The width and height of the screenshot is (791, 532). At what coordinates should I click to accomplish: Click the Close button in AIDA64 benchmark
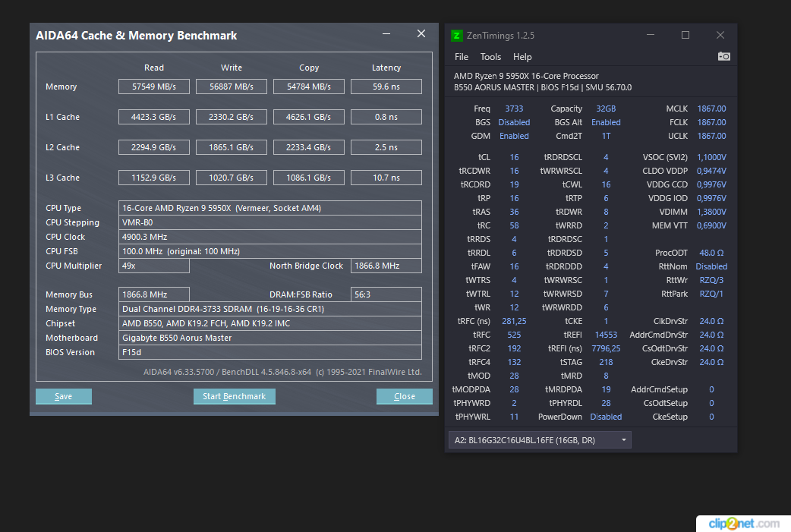tap(404, 396)
